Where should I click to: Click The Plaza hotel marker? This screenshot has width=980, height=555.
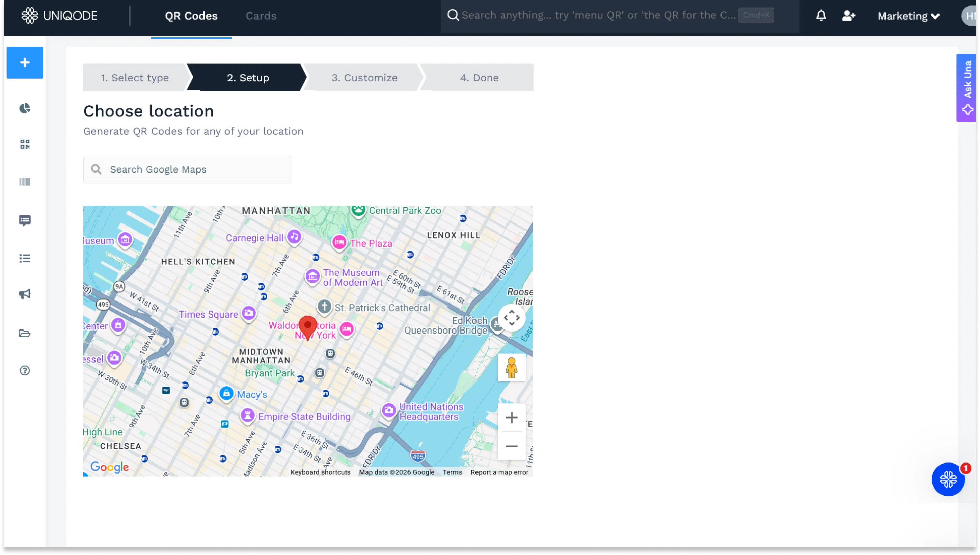click(339, 242)
